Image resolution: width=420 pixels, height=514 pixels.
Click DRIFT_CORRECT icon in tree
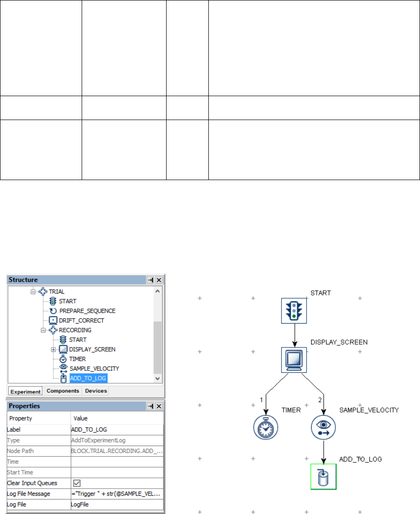coord(53,320)
